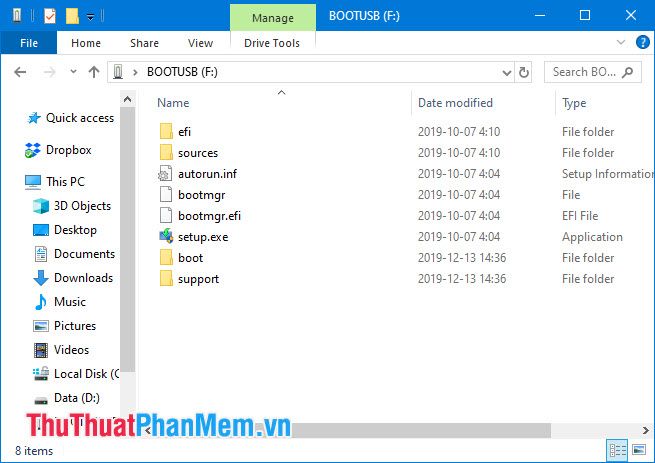Screen dimensions: 655x463
Task: Click the New folder quick access icon
Action: point(72,16)
